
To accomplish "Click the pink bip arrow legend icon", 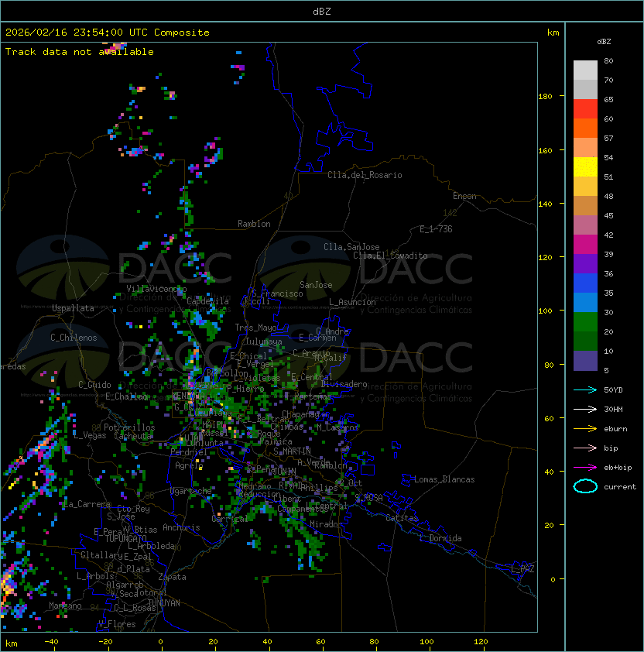I will tap(585, 448).
